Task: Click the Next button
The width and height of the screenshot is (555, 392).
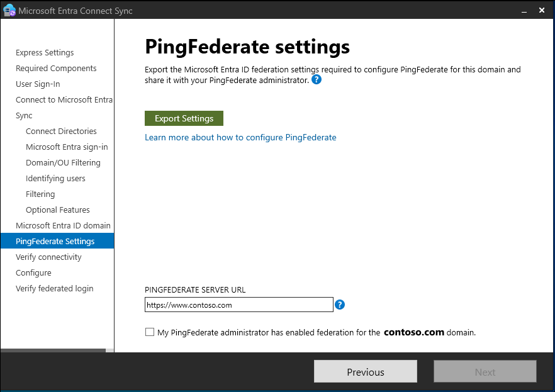Action: click(485, 371)
